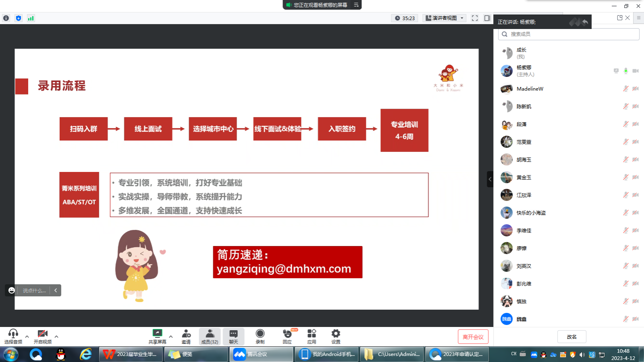The height and width of the screenshot is (362, 644).
Task: Turn on video with 开启视频
Action: [42, 336]
